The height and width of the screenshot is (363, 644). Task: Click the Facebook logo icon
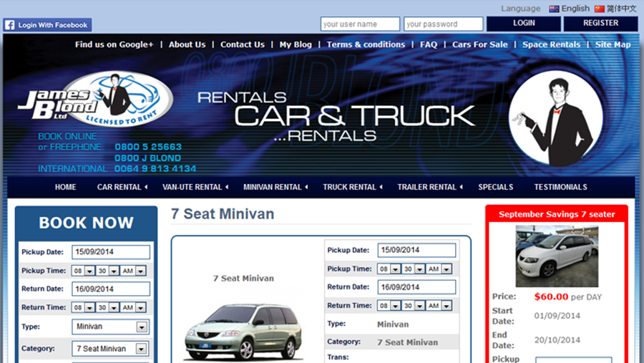9,25
